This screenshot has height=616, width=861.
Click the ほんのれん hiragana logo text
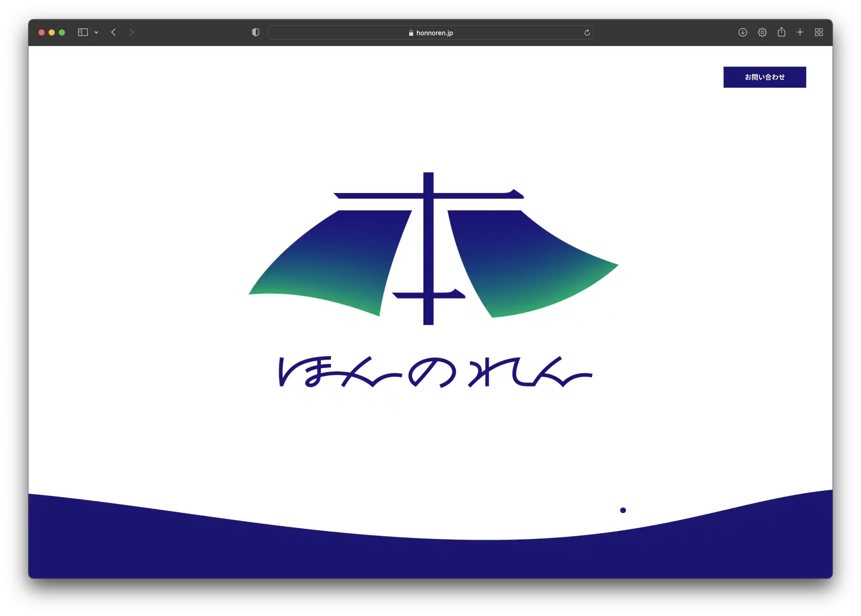click(435, 372)
